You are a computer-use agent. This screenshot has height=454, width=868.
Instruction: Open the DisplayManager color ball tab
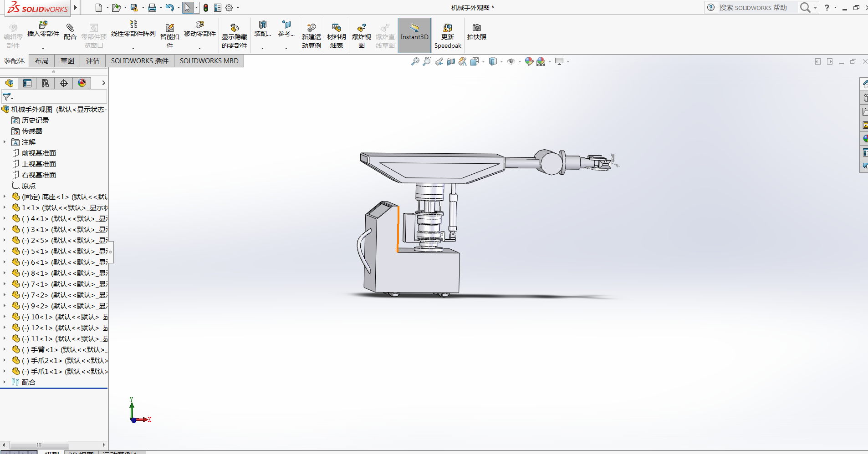(82, 83)
